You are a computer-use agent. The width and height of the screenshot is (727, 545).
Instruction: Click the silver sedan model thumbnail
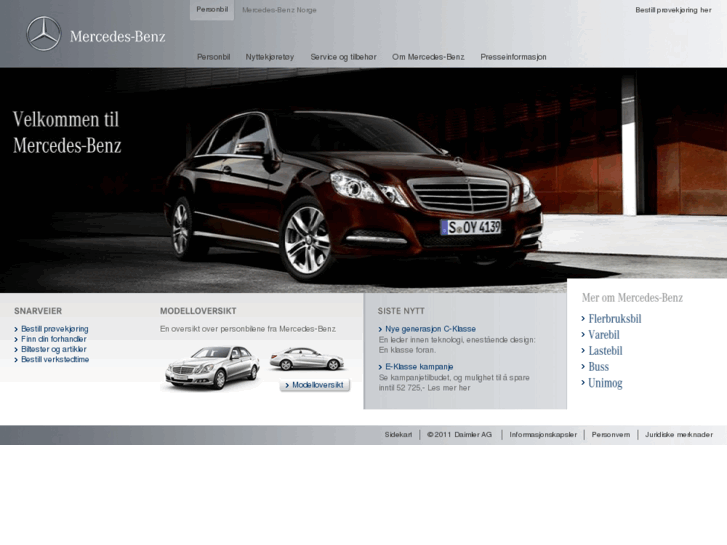[212, 367]
